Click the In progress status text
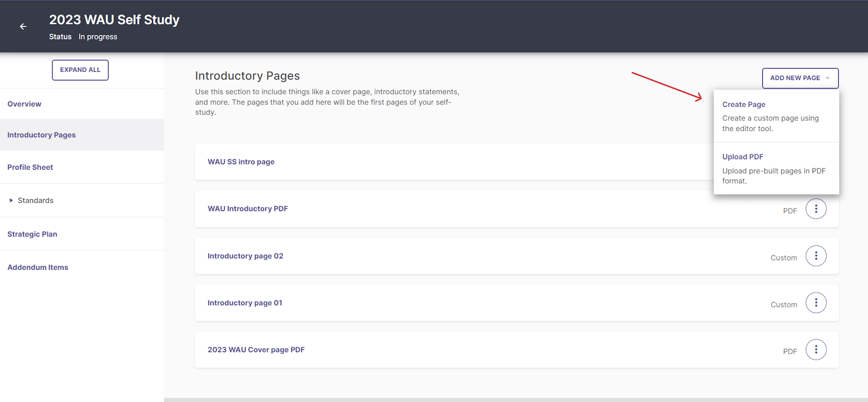The image size is (868, 402). pos(98,37)
